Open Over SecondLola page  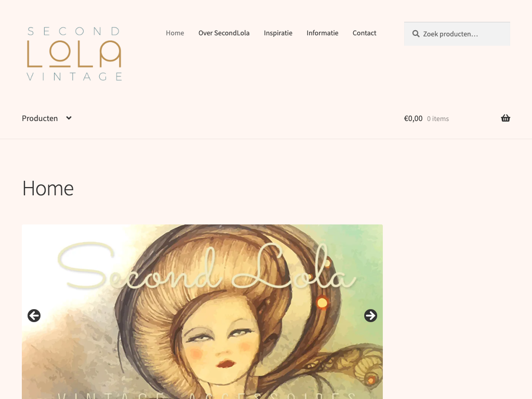point(224,33)
